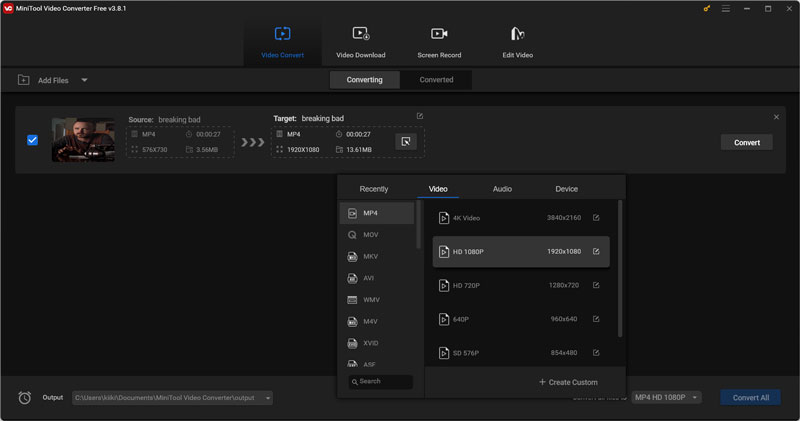This screenshot has width=800, height=421.
Task: Edit settings of the SD 576P preset
Action: [596, 353]
